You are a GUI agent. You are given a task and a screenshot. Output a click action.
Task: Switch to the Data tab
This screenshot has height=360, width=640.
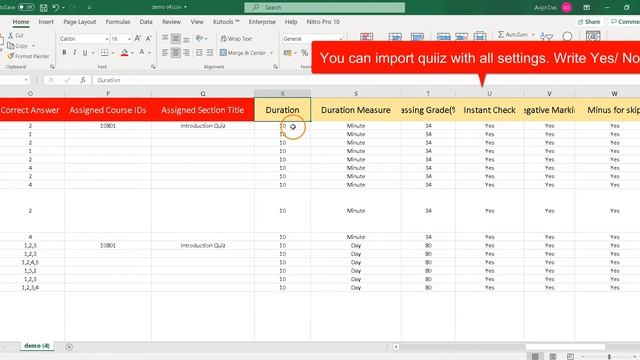(146, 22)
